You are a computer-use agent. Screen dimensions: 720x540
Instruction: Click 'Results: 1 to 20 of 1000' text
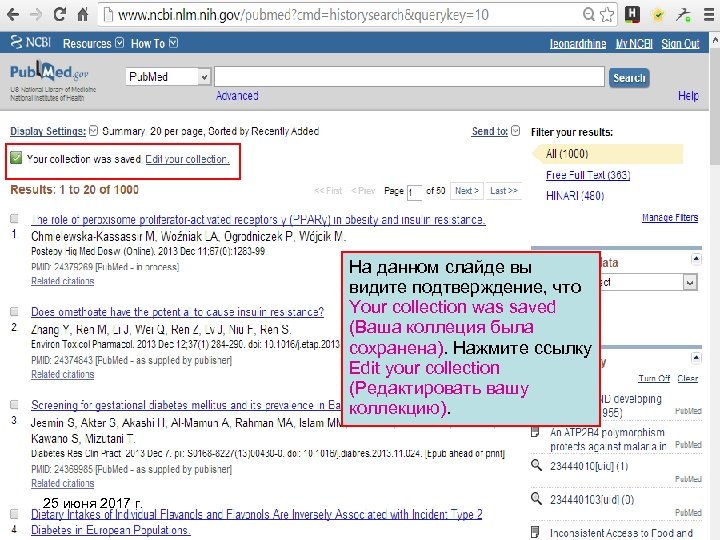click(x=74, y=190)
